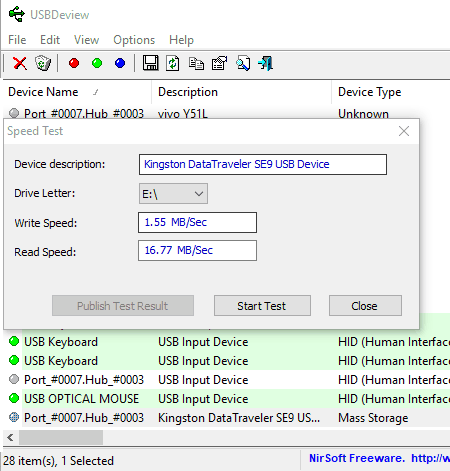Screen dimensions: 450x471
Task: Click the Unknown device type cell
Action: click(x=363, y=114)
